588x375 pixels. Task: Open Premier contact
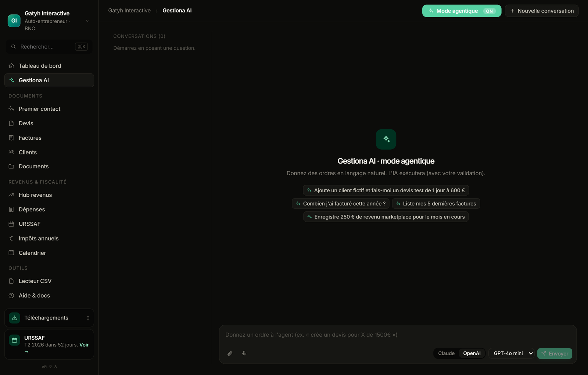49,109
